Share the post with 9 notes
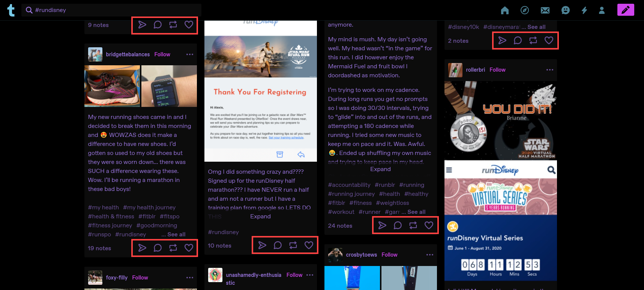 142,25
